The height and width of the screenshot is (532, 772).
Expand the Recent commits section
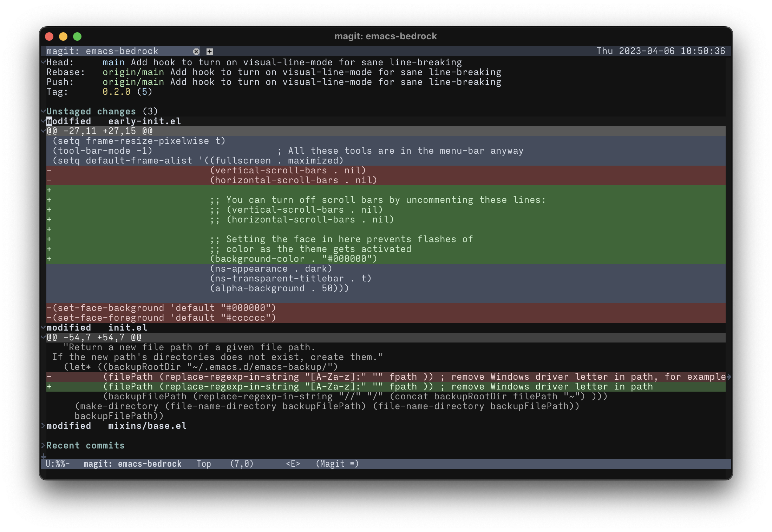tap(43, 445)
